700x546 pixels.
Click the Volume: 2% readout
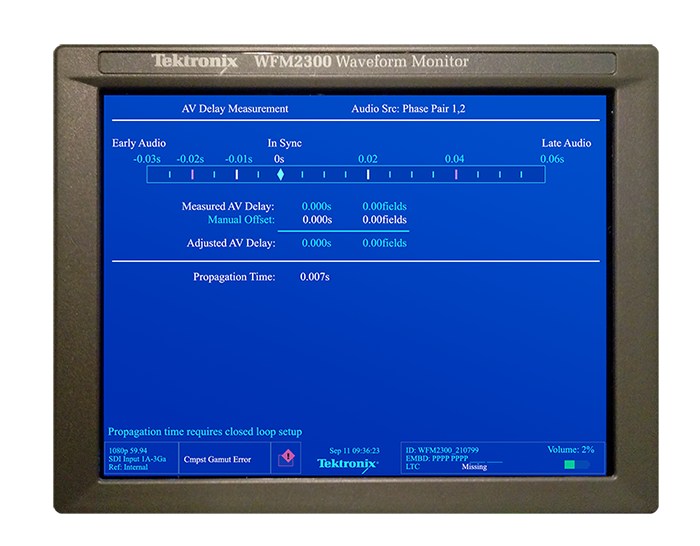click(571, 450)
